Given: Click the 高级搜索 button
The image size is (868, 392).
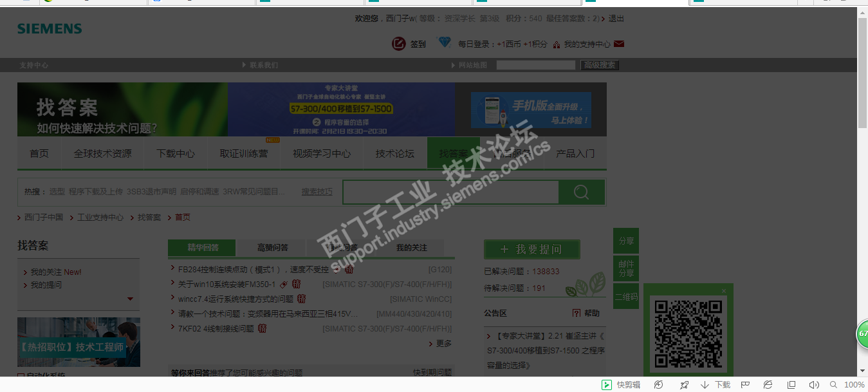Looking at the screenshot, I should [x=600, y=65].
